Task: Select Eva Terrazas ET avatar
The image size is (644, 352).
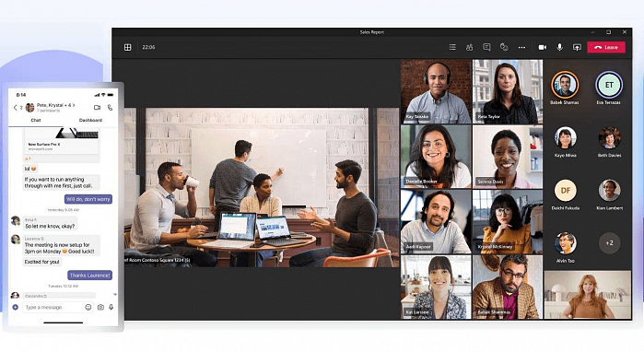Action: [609, 85]
